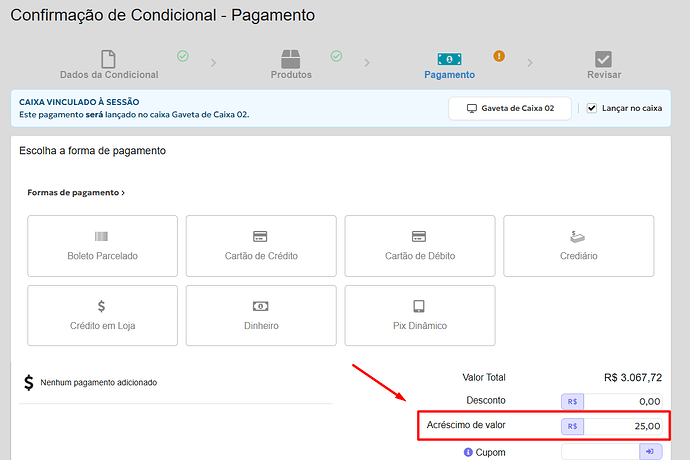Click the document icon of Dados da Condicional
This screenshot has width=690, height=460.
coord(108,59)
